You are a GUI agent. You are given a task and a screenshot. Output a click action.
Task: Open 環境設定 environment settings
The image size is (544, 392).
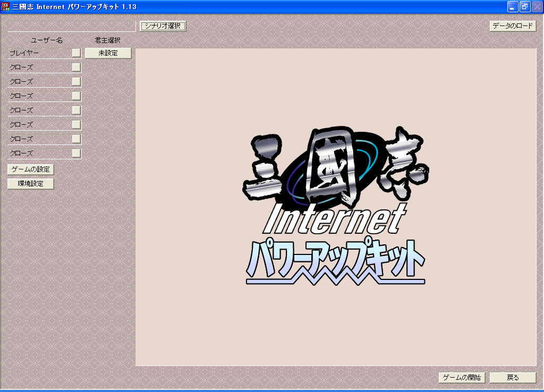pyautogui.click(x=30, y=184)
